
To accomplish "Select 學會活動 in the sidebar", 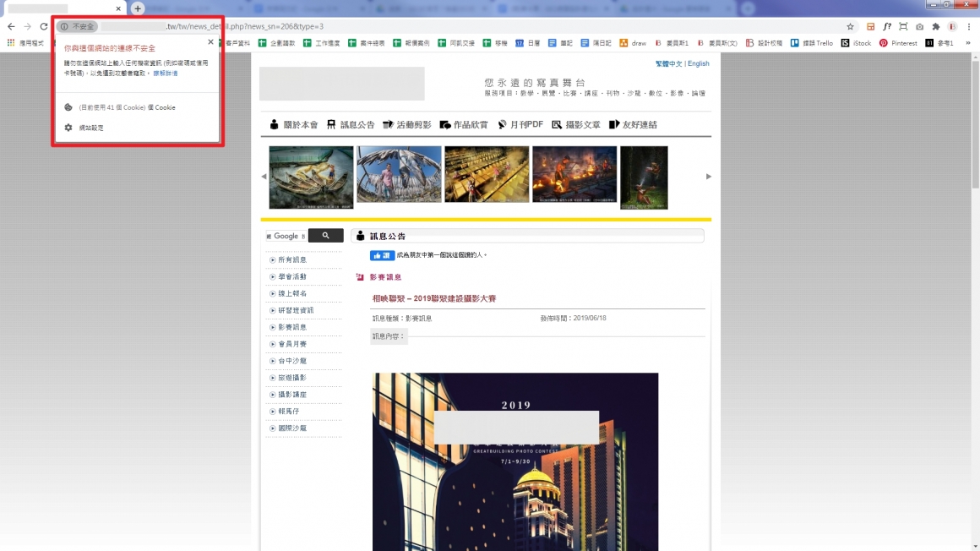I will (292, 276).
